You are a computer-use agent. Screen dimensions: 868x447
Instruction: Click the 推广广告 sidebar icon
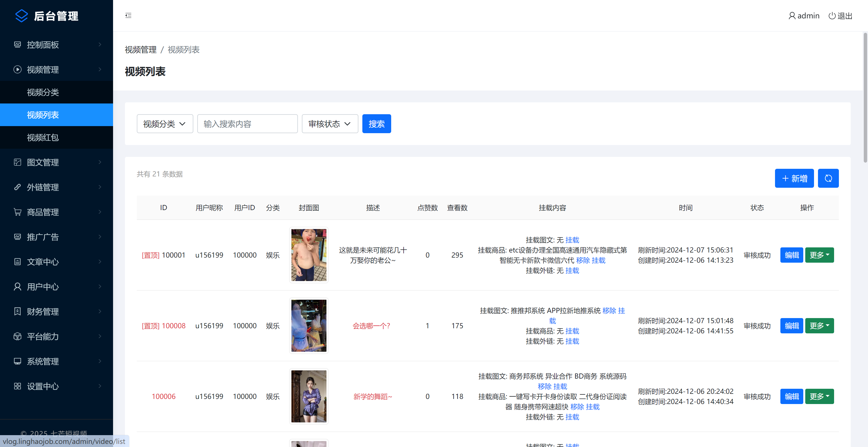tap(18, 237)
